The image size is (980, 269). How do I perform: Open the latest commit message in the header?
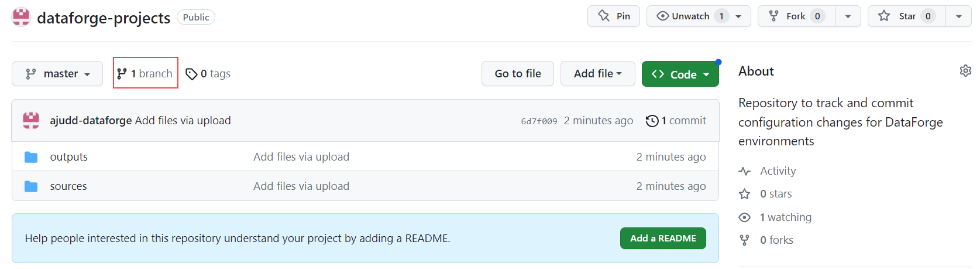[x=183, y=121]
